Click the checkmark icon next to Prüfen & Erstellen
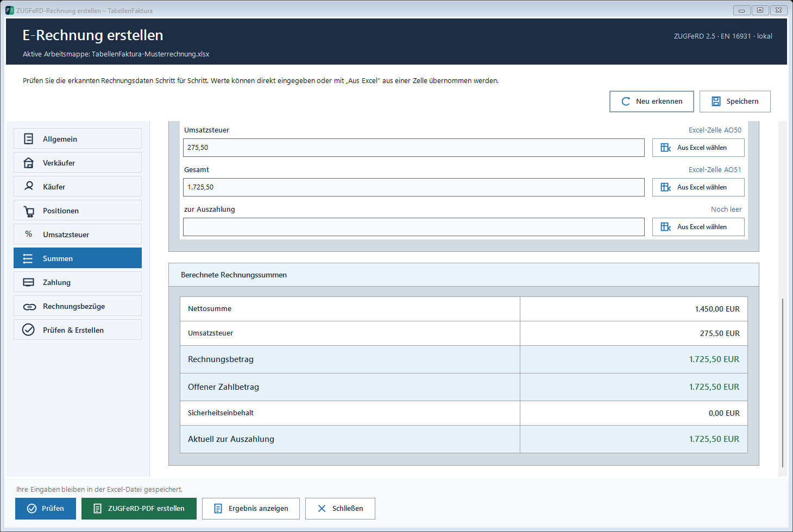The height and width of the screenshot is (532, 793). tap(28, 330)
